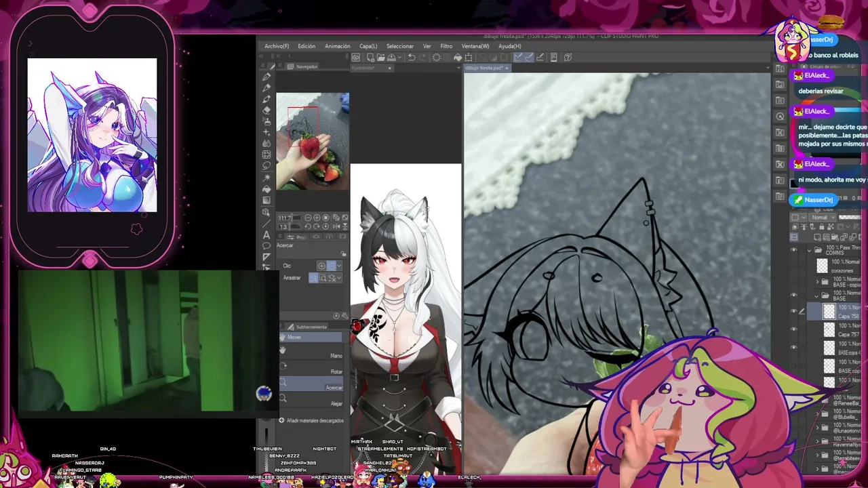Toggle visibility of the BASE folder
The height and width of the screenshot is (488, 868).
[x=793, y=296]
